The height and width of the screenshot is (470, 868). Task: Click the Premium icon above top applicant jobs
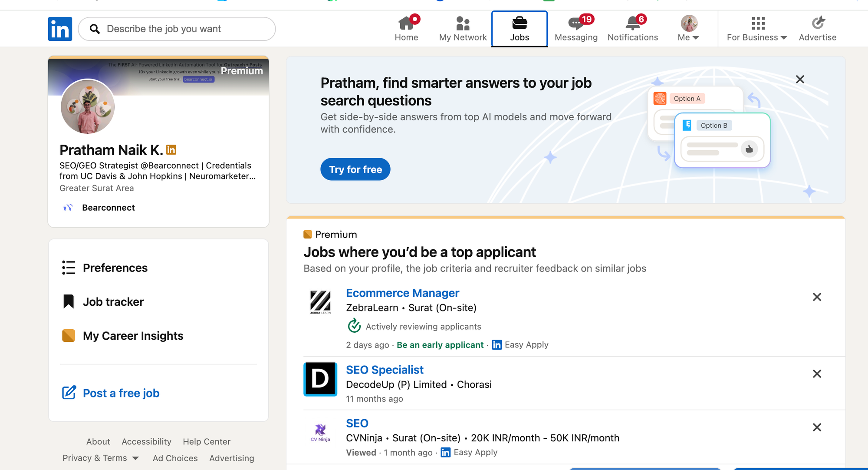pos(308,234)
